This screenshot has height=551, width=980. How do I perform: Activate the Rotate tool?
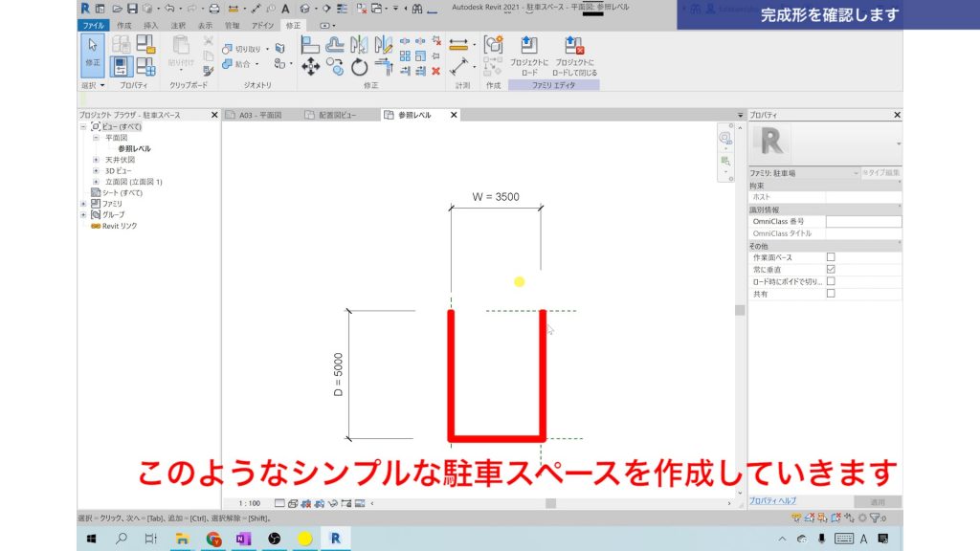point(359,66)
